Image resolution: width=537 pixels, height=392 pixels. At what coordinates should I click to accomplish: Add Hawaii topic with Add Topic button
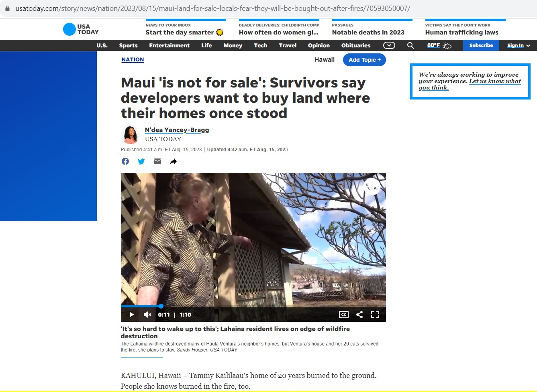pyautogui.click(x=364, y=60)
